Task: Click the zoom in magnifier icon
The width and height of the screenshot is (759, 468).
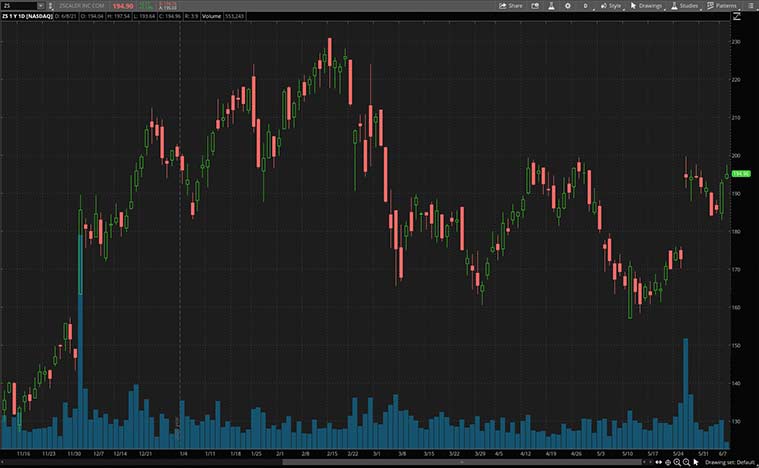Action: pyautogui.click(x=677, y=463)
